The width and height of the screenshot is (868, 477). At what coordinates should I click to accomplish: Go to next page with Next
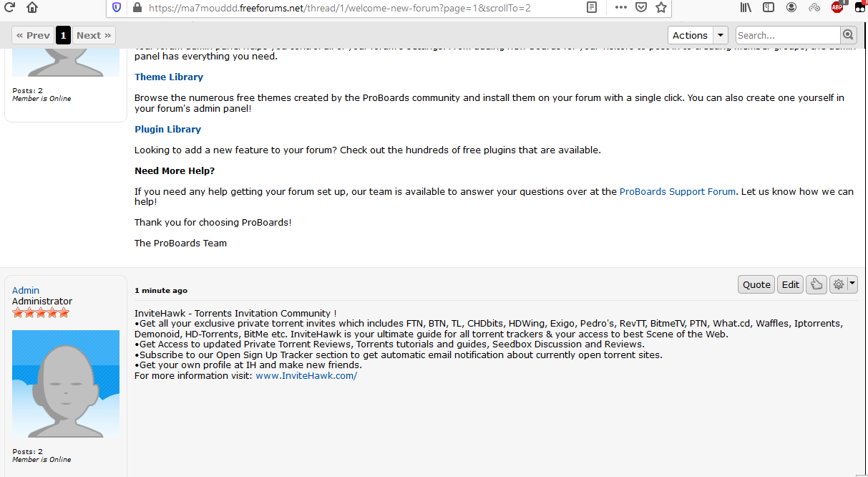tap(94, 35)
